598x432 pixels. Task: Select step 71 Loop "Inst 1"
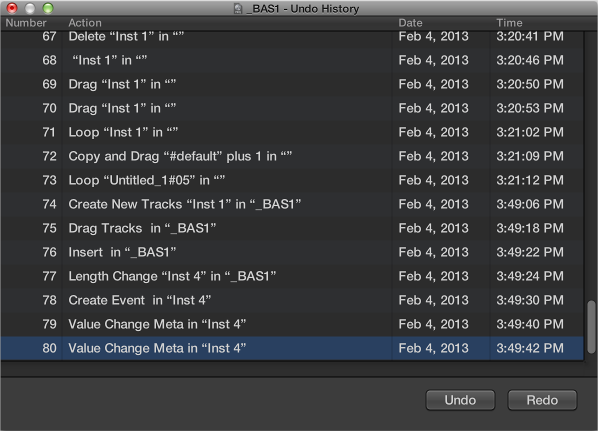tap(292, 132)
